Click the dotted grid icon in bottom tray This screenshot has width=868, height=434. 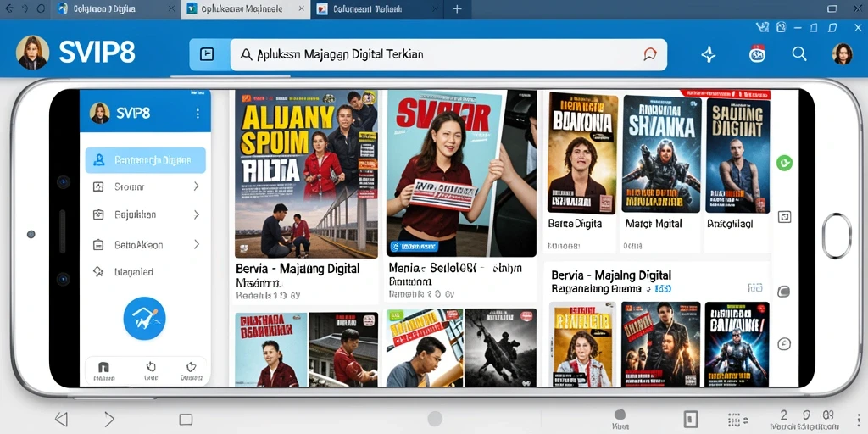pyautogui.click(x=734, y=419)
